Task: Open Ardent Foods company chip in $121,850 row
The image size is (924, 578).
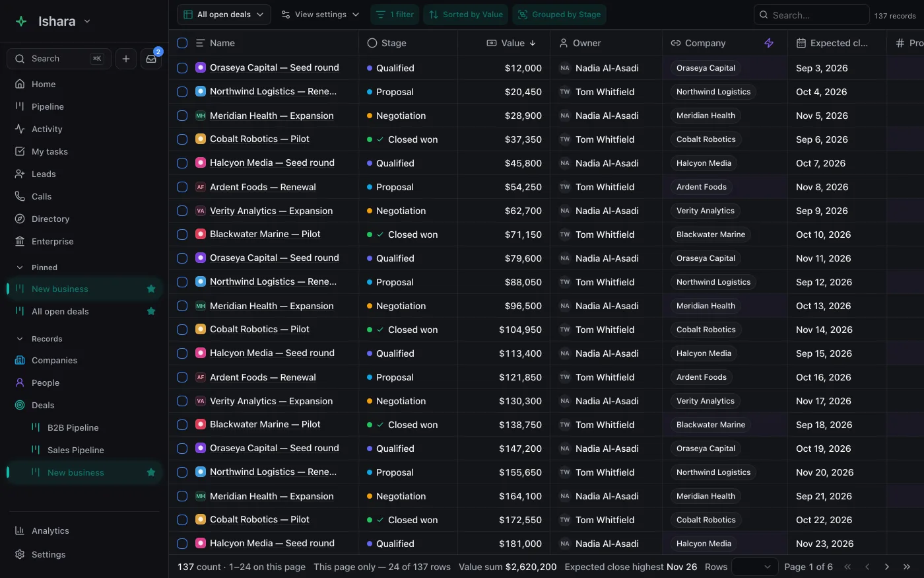Action: point(701,377)
